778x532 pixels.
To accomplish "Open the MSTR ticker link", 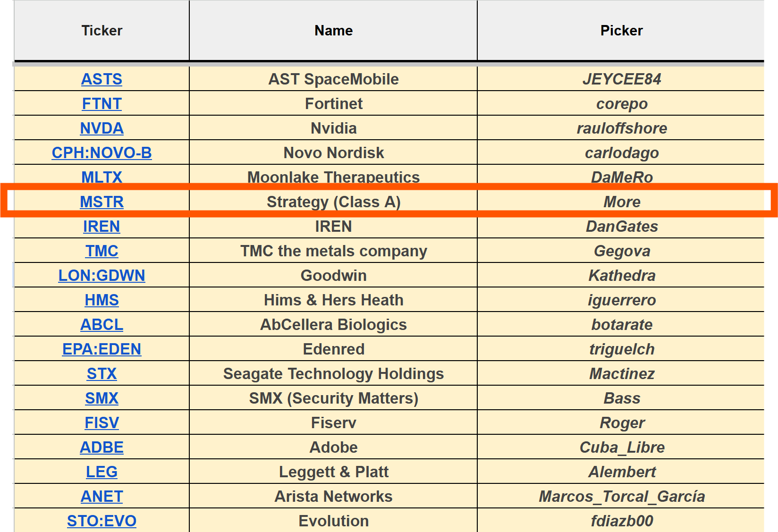I will coord(101,202).
